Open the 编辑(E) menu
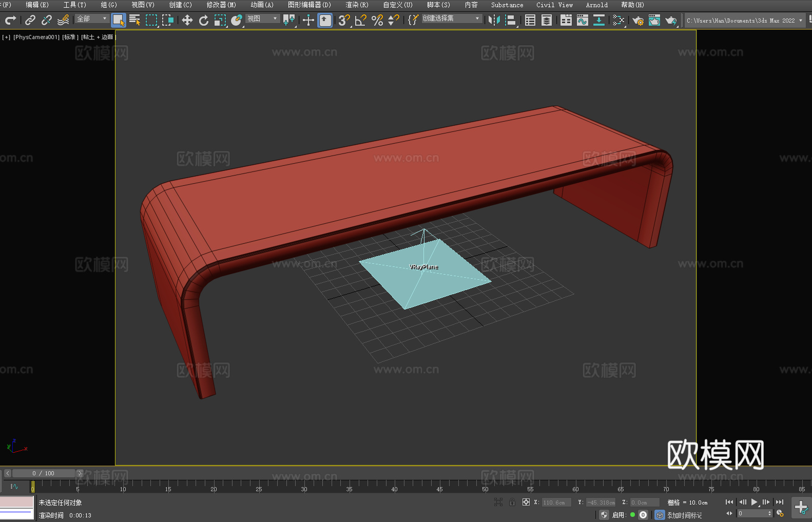812x522 pixels. 37,5
